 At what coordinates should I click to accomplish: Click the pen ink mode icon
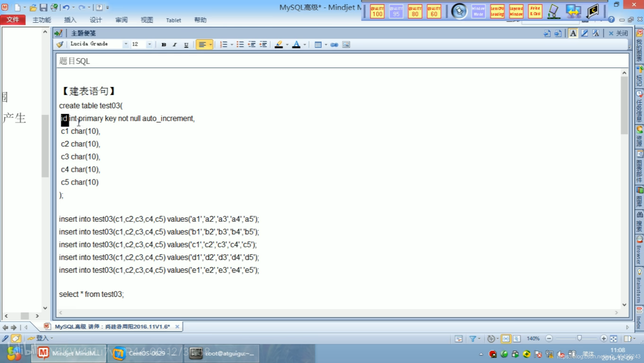click(x=585, y=33)
